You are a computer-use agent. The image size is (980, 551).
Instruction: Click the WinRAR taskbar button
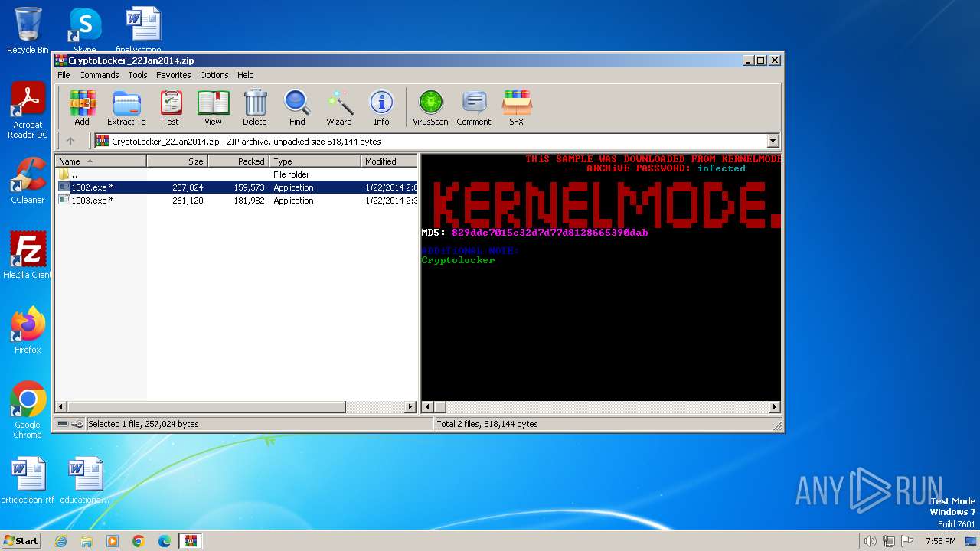point(190,541)
